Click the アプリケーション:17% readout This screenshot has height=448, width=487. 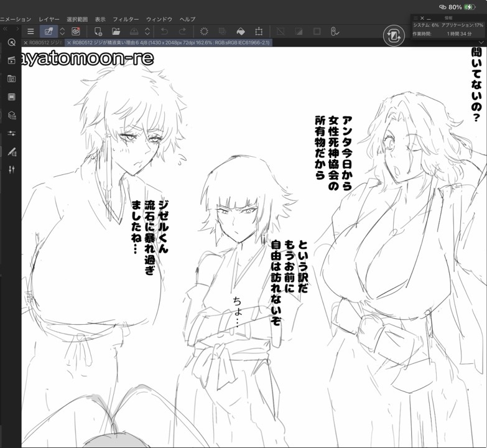[462, 25]
